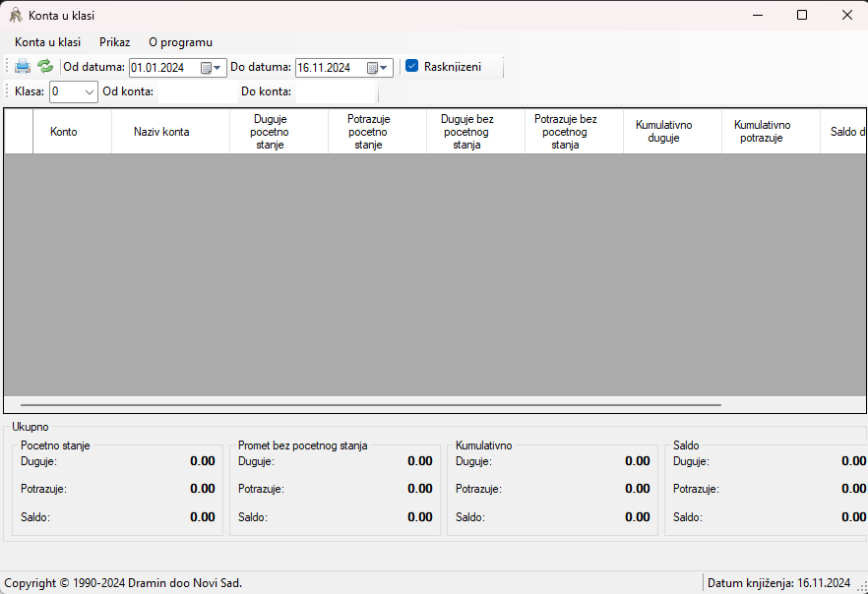
Task: Expand the Klasa combo box
Action: [90, 91]
